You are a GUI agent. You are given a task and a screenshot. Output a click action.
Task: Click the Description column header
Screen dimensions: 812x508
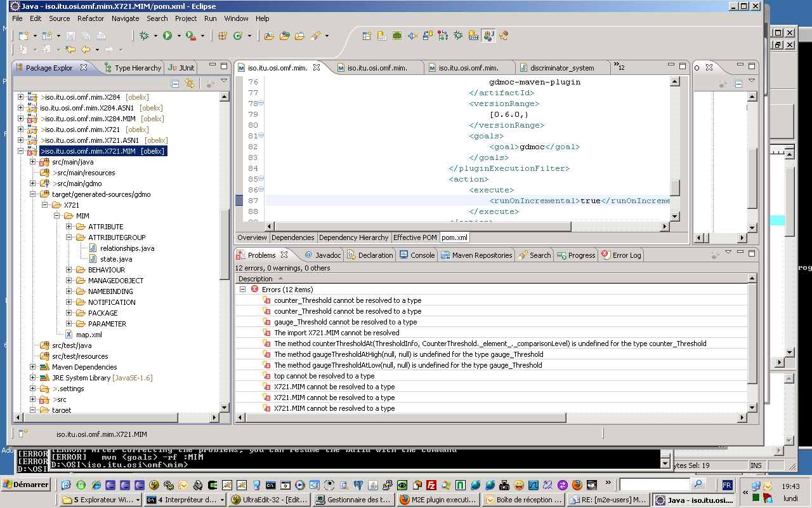pos(256,279)
